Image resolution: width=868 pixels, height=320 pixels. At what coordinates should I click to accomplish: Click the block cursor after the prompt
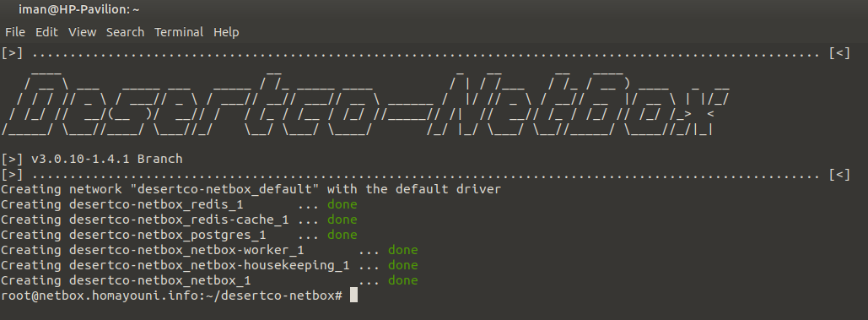(x=353, y=295)
